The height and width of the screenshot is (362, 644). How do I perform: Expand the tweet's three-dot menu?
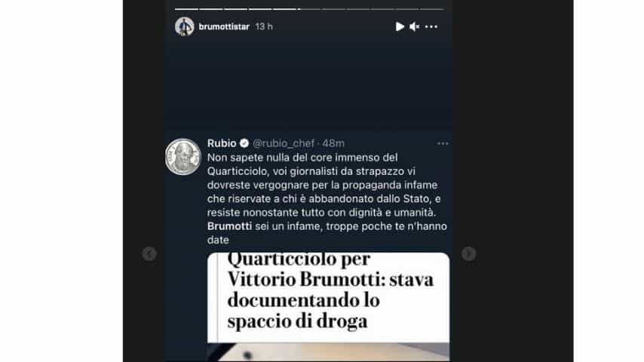(443, 143)
